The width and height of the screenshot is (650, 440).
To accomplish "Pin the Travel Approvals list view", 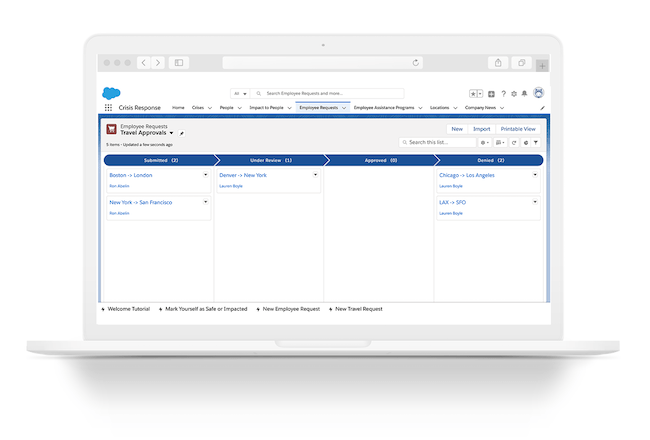I will click(182, 132).
